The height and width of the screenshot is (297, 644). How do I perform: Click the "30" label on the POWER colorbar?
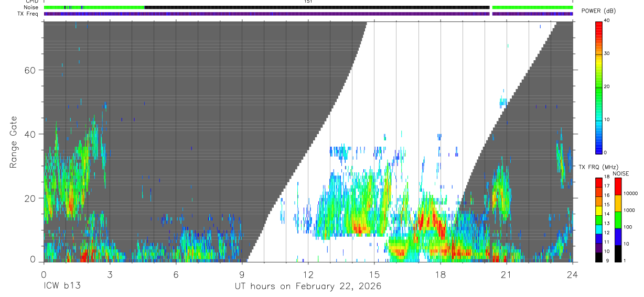(x=607, y=54)
